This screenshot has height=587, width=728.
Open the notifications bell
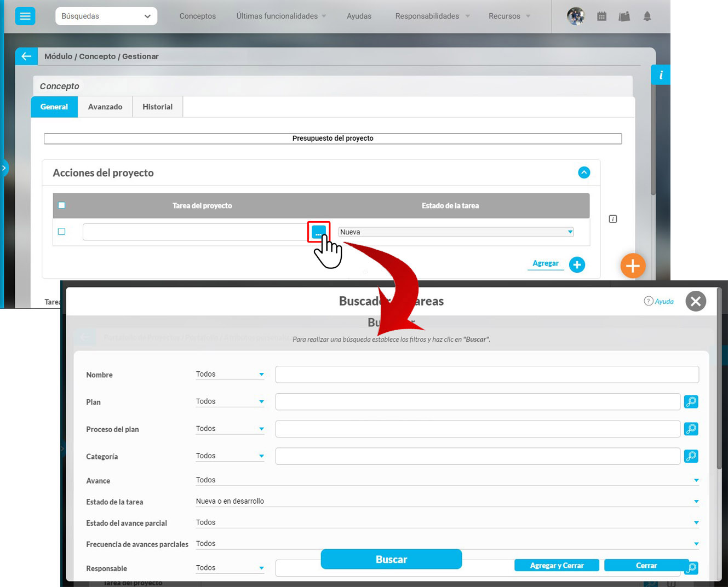[x=647, y=16]
